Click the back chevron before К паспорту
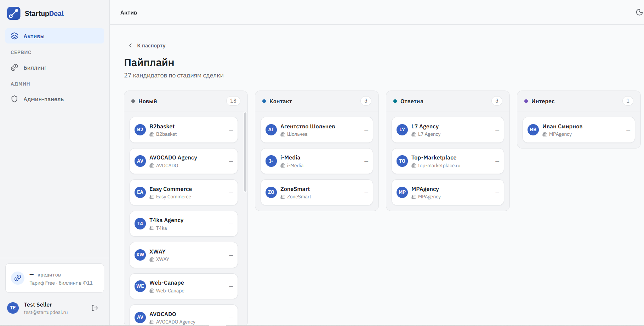 [130, 46]
